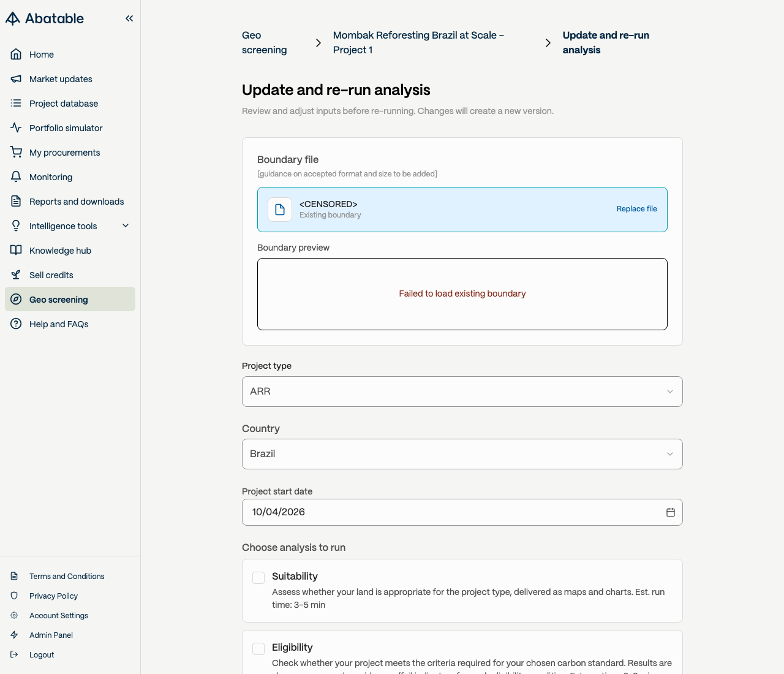This screenshot has height=674, width=784.
Task: Open the calendar date picker icon
Action: [671, 512]
